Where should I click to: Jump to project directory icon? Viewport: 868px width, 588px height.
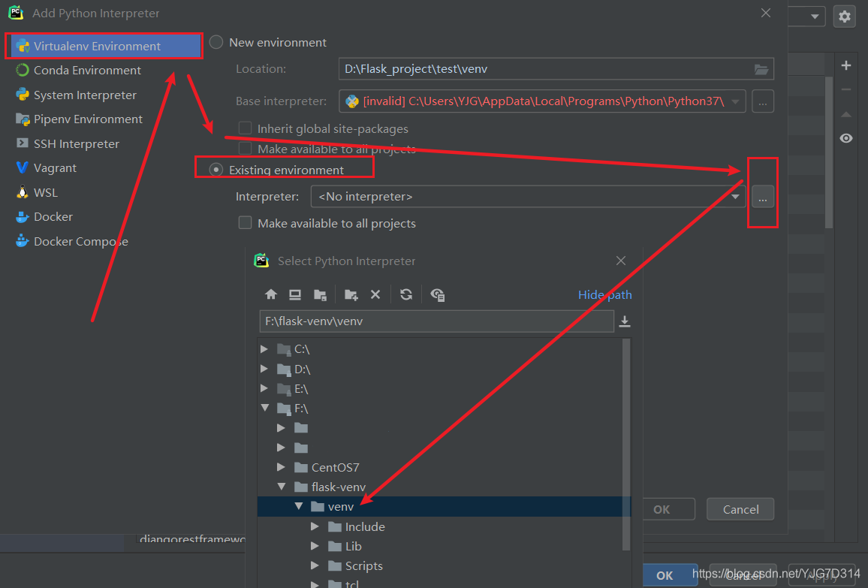(320, 294)
